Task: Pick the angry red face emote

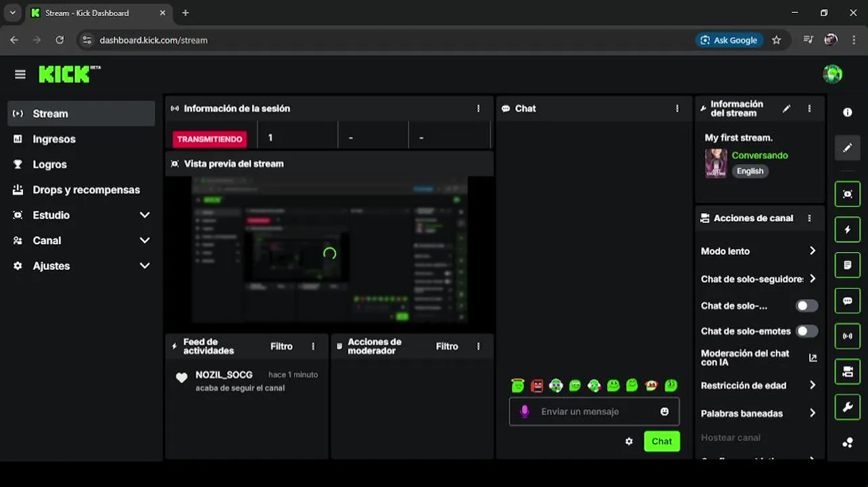Action: click(x=537, y=386)
